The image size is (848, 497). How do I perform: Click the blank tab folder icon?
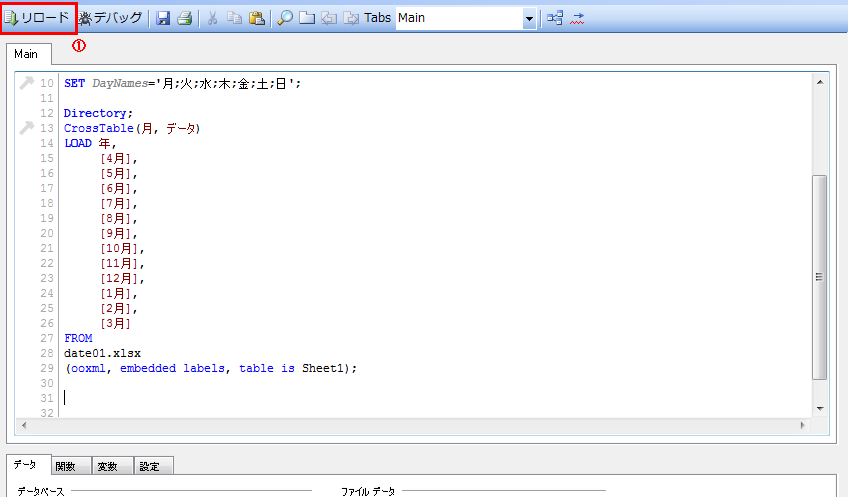point(307,18)
